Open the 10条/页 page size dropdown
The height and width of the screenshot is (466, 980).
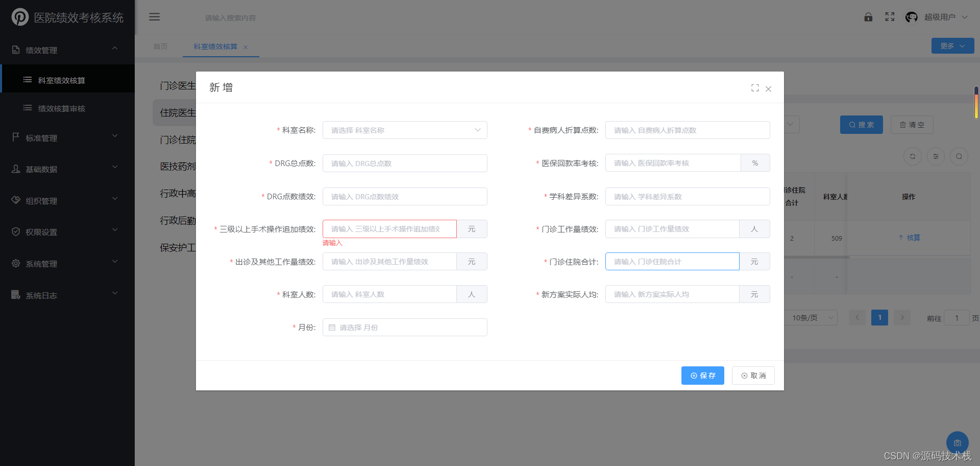click(x=811, y=318)
